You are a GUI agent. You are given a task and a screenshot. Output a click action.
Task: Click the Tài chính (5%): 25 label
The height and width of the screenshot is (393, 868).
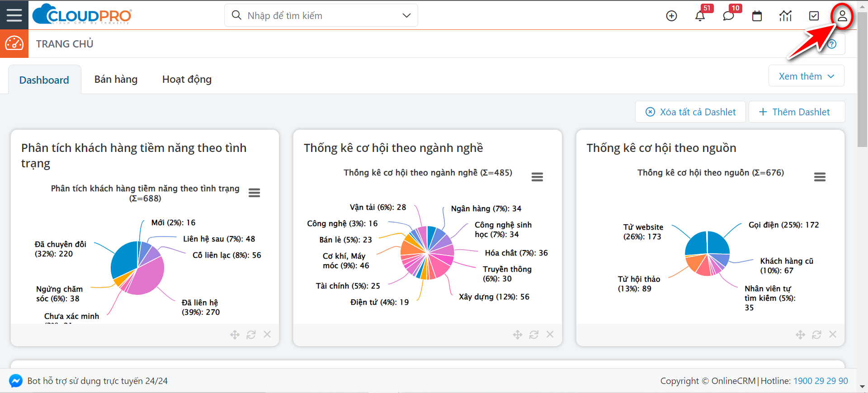point(348,286)
